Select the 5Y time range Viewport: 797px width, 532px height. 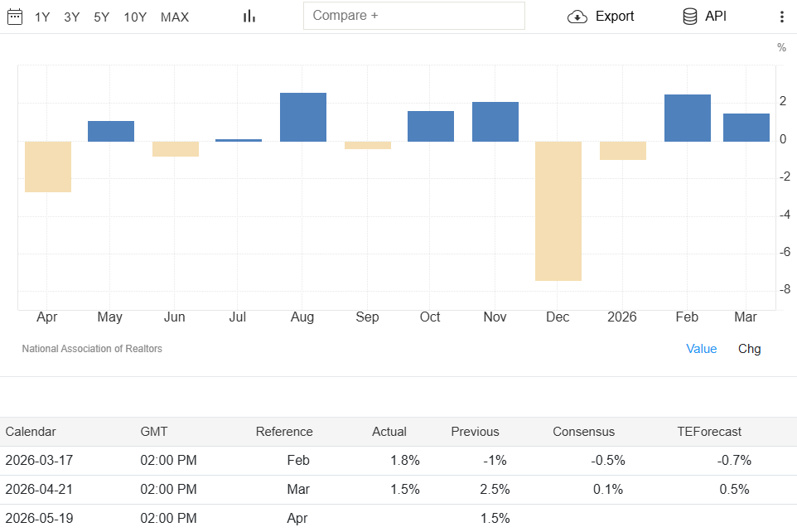click(x=102, y=17)
